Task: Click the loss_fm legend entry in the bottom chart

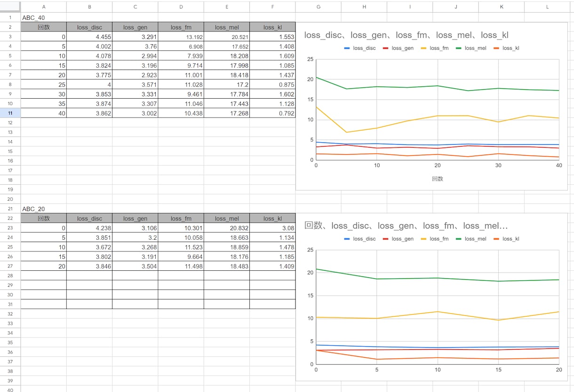Action: point(435,239)
